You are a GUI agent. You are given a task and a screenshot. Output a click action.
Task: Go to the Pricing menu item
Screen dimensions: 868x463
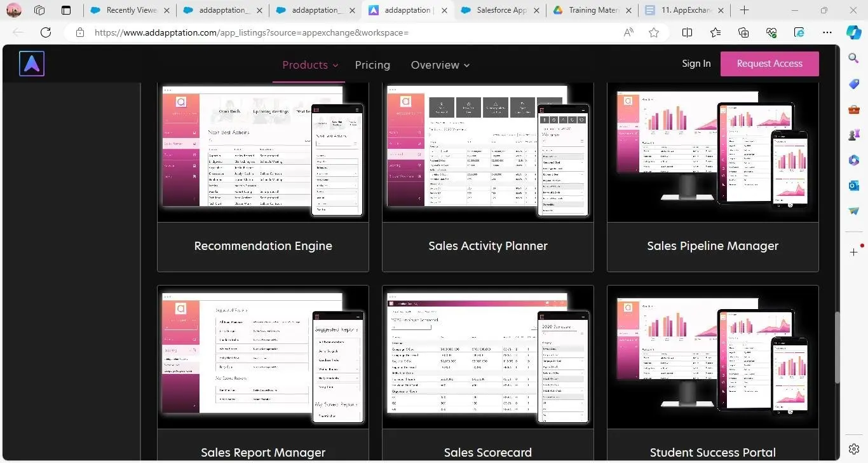coord(372,65)
